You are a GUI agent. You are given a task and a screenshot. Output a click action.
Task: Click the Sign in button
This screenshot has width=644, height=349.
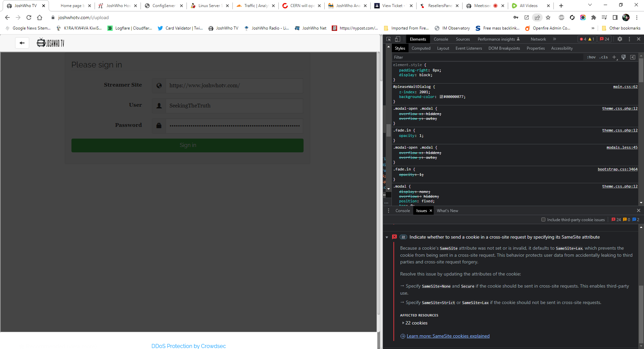click(x=187, y=145)
